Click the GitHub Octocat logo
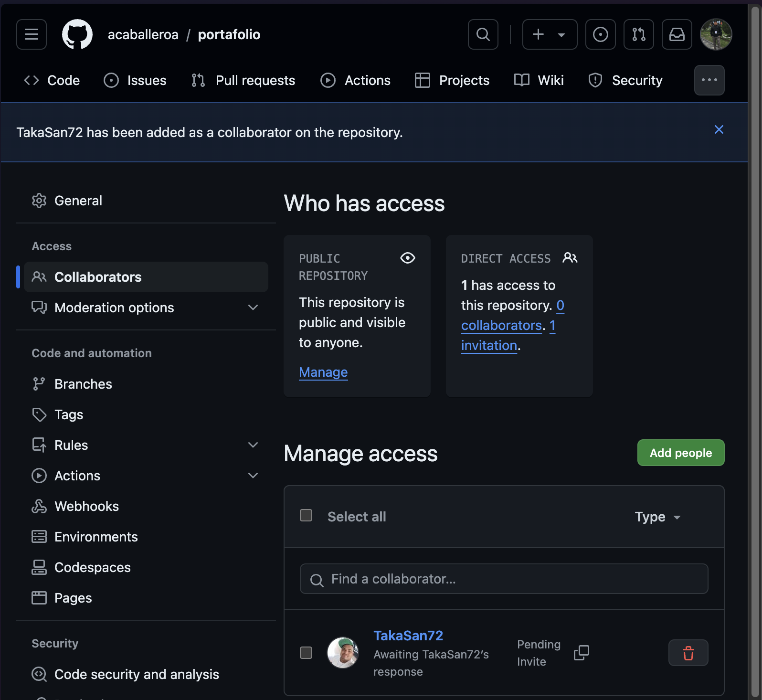The width and height of the screenshot is (762, 700). point(77,34)
